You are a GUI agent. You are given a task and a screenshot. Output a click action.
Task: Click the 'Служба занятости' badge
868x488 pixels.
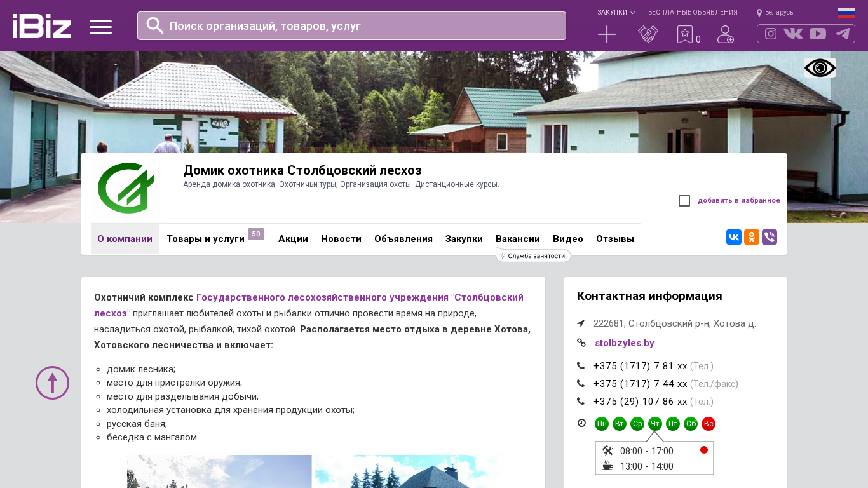point(534,255)
